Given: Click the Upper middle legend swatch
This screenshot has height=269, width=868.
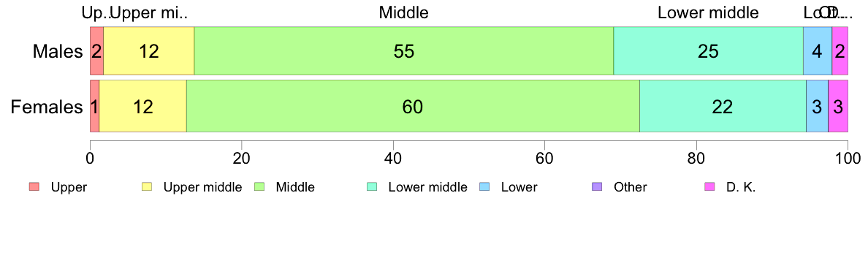Looking at the screenshot, I should pyautogui.click(x=147, y=187).
